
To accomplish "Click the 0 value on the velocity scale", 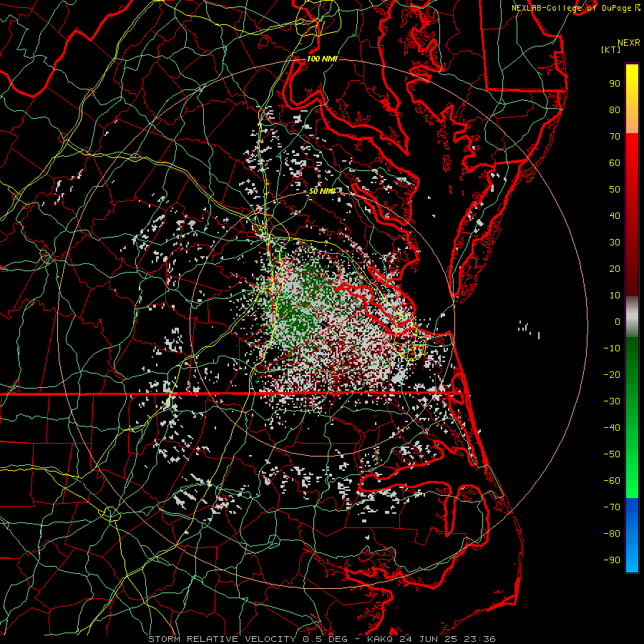I will pyautogui.click(x=618, y=322).
